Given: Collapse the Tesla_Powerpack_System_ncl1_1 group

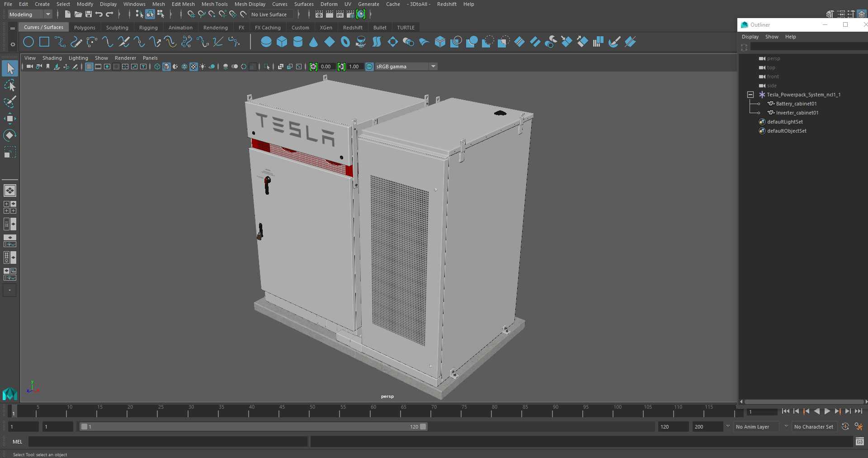Looking at the screenshot, I should coord(750,95).
